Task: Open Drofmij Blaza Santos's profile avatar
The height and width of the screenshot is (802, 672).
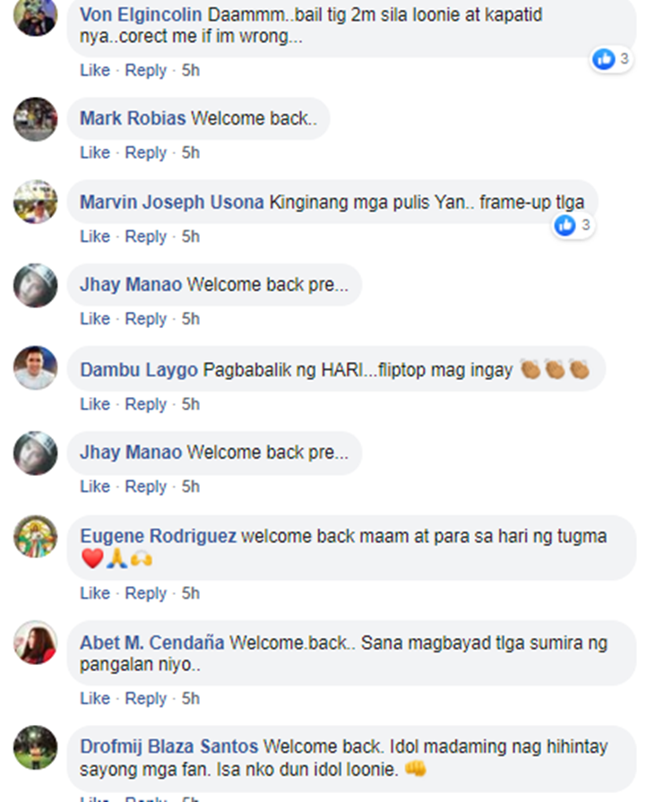Action: 35,747
